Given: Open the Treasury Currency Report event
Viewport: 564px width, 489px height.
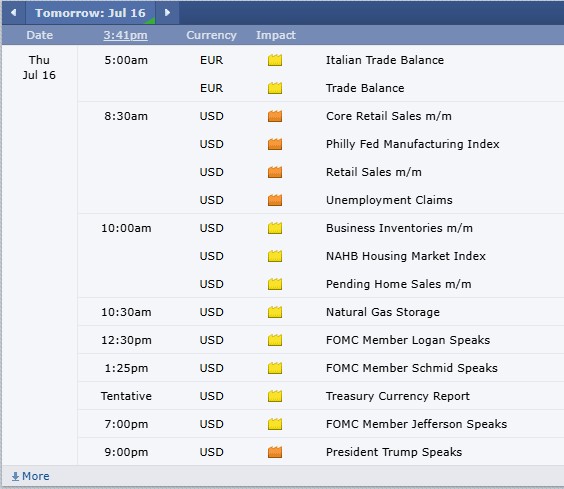Looking at the screenshot, I should [398, 396].
